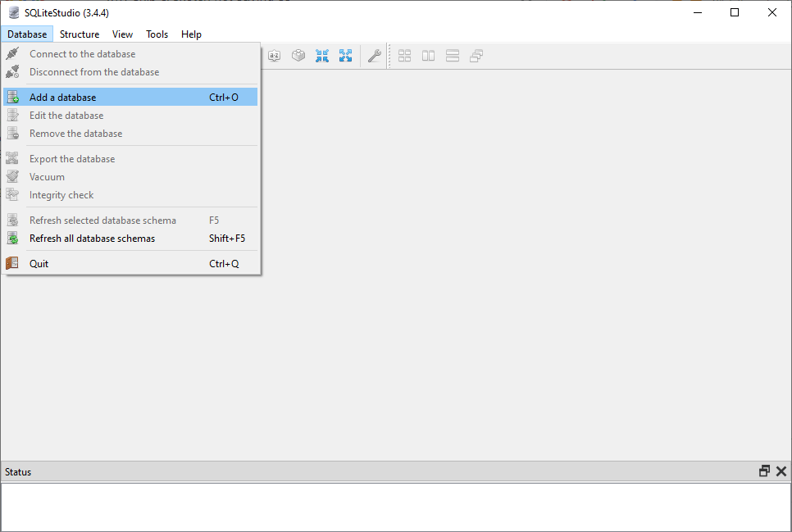
Task: Click the Remove the database icon
Action: (12, 134)
